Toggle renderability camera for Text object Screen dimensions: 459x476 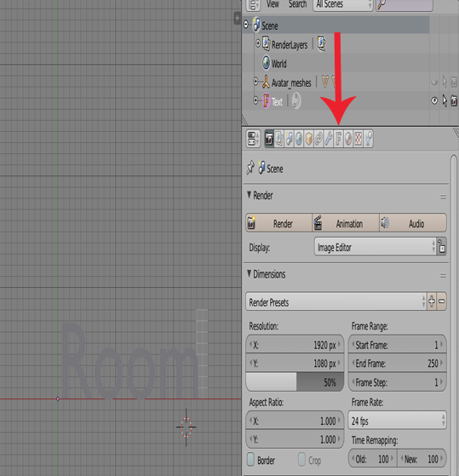click(454, 100)
